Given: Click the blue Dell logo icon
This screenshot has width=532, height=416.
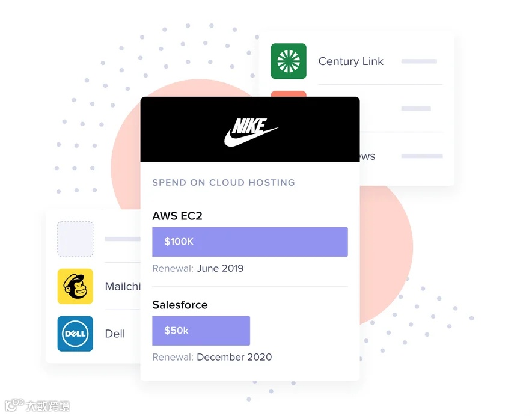Looking at the screenshot, I should [75, 334].
